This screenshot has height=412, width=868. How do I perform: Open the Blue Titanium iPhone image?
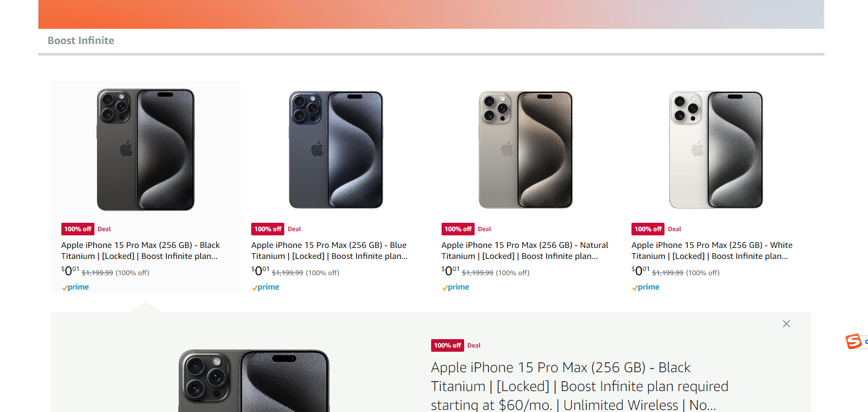pyautogui.click(x=336, y=150)
